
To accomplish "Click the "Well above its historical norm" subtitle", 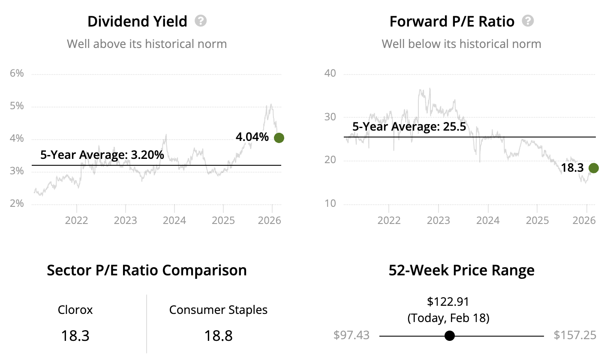I will (x=147, y=44).
